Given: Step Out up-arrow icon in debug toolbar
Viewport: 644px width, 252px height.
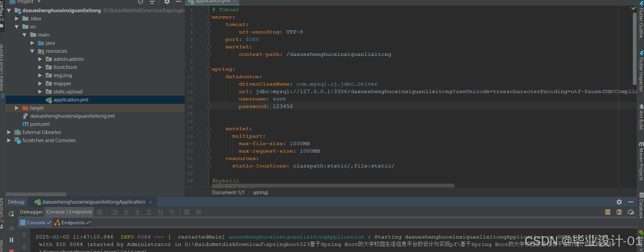Looking at the screenshot, I should click(x=149, y=212).
